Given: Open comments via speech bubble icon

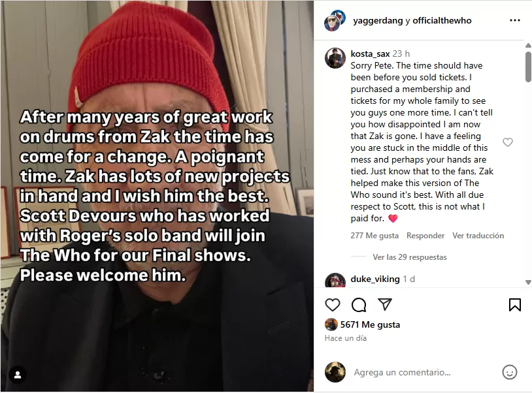Looking at the screenshot, I should [x=359, y=305].
